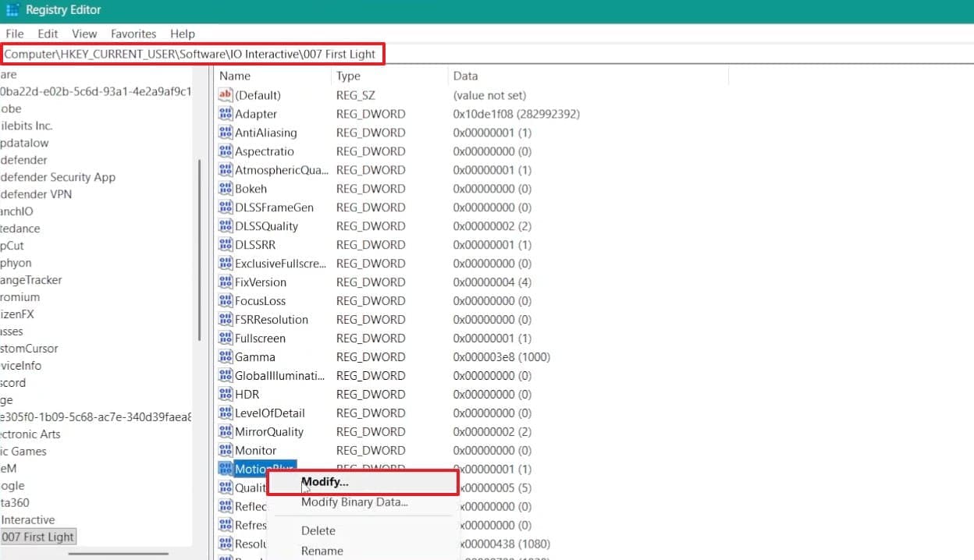Select the Fullscreen DWORD icon
The image size is (974, 560).
(226, 338)
